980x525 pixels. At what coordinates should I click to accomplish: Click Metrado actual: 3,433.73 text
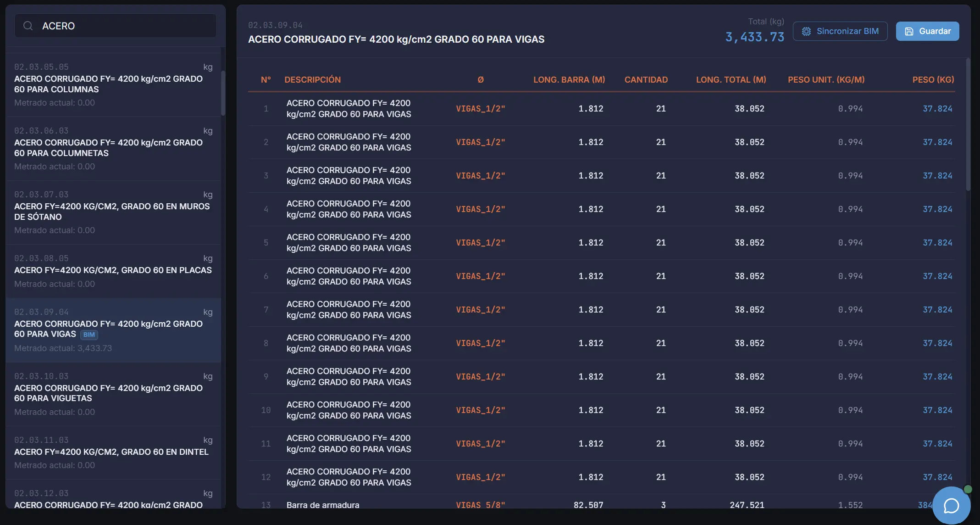pyautogui.click(x=63, y=348)
